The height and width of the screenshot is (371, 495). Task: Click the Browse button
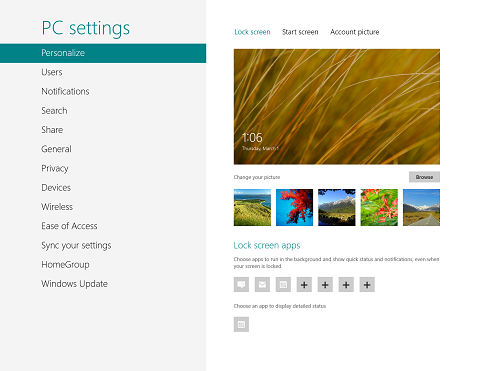pyautogui.click(x=424, y=177)
